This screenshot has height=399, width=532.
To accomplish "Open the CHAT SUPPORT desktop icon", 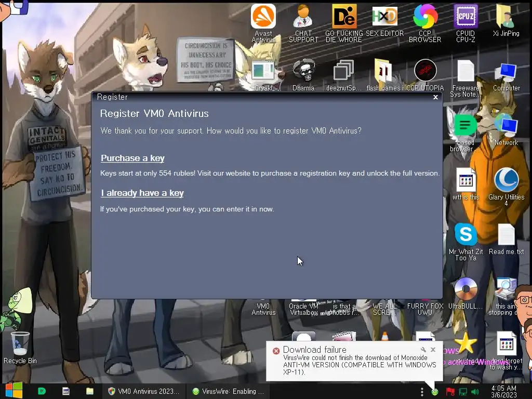I will (x=303, y=23).
